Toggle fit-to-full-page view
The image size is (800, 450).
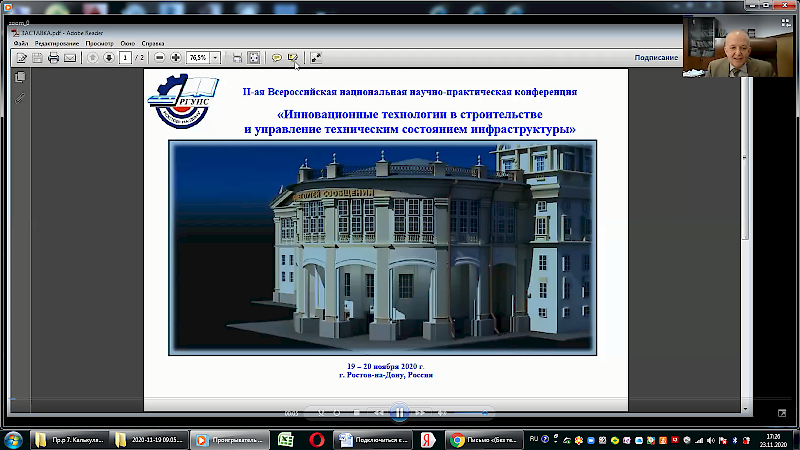tap(254, 58)
